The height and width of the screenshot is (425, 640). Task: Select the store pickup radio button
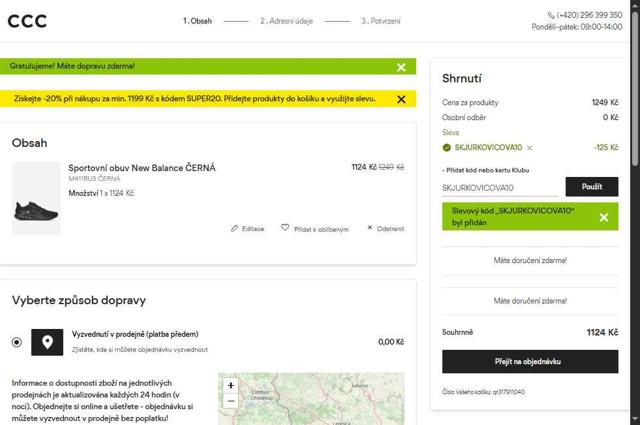[x=17, y=342]
